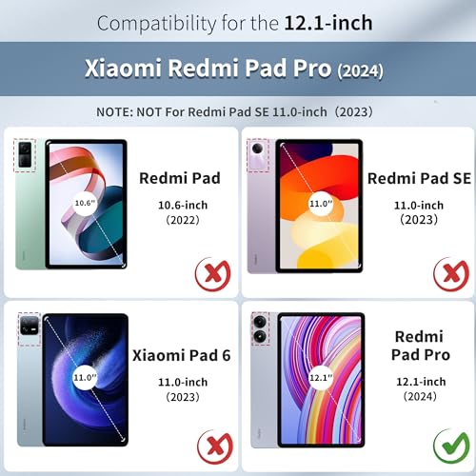This screenshot has height=476, width=476.
Task: Click the 10.6" size circle on Redmi Pad
Action: (x=85, y=203)
